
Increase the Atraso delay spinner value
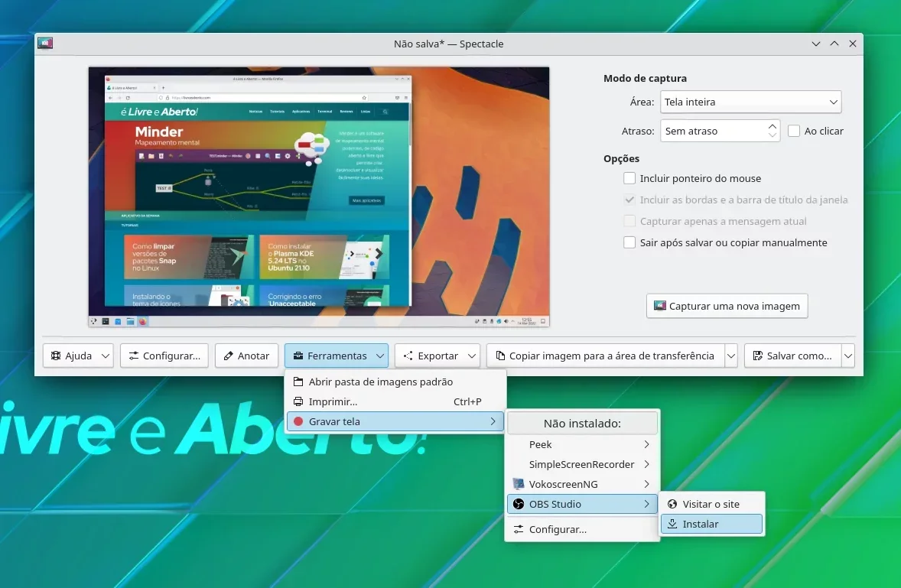(x=773, y=126)
